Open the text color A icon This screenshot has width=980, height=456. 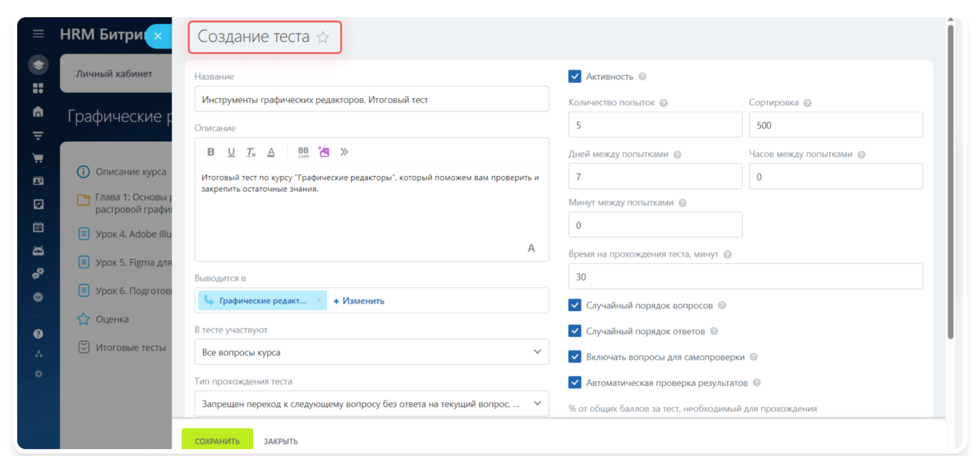(x=271, y=152)
